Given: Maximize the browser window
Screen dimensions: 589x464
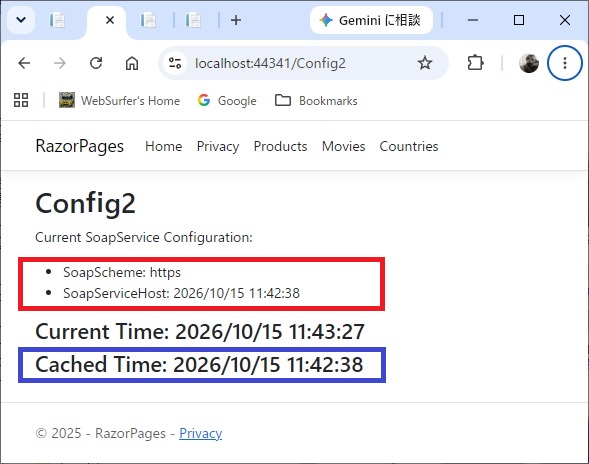Looking at the screenshot, I should (x=519, y=20).
